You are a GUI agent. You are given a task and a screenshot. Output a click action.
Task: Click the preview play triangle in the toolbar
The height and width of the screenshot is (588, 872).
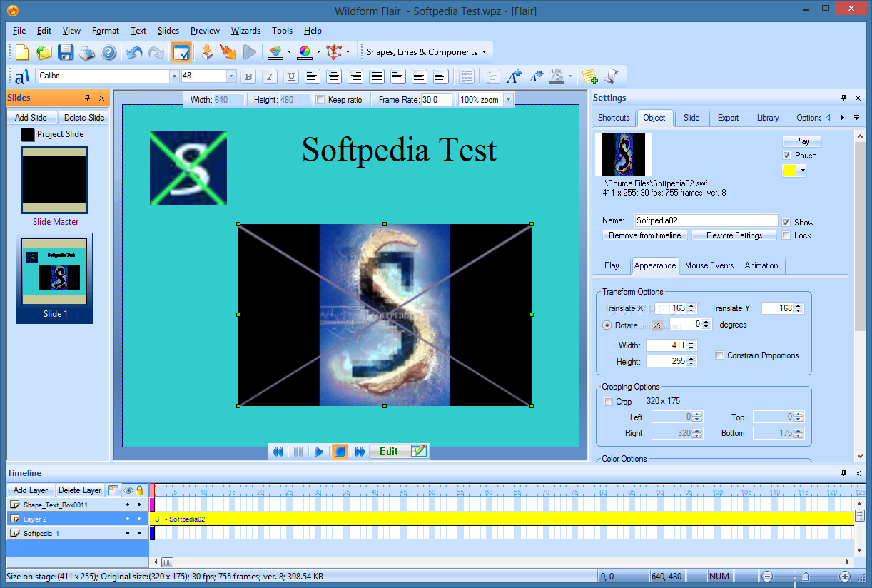tap(249, 52)
